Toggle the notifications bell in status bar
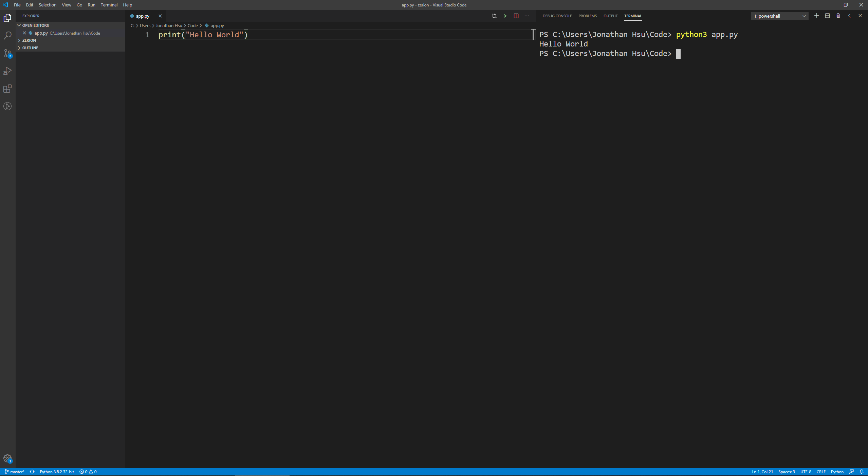This screenshot has width=868, height=476. pyautogui.click(x=862, y=472)
